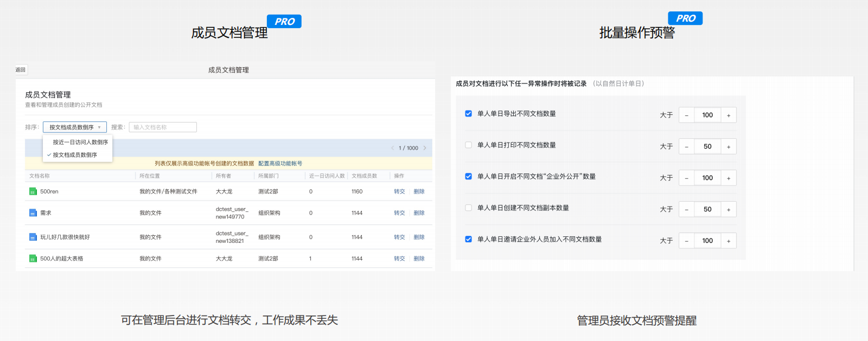The height and width of the screenshot is (341, 868).
Task: Increase the 导出不同文档数量 threshold with plus
Action: point(729,115)
